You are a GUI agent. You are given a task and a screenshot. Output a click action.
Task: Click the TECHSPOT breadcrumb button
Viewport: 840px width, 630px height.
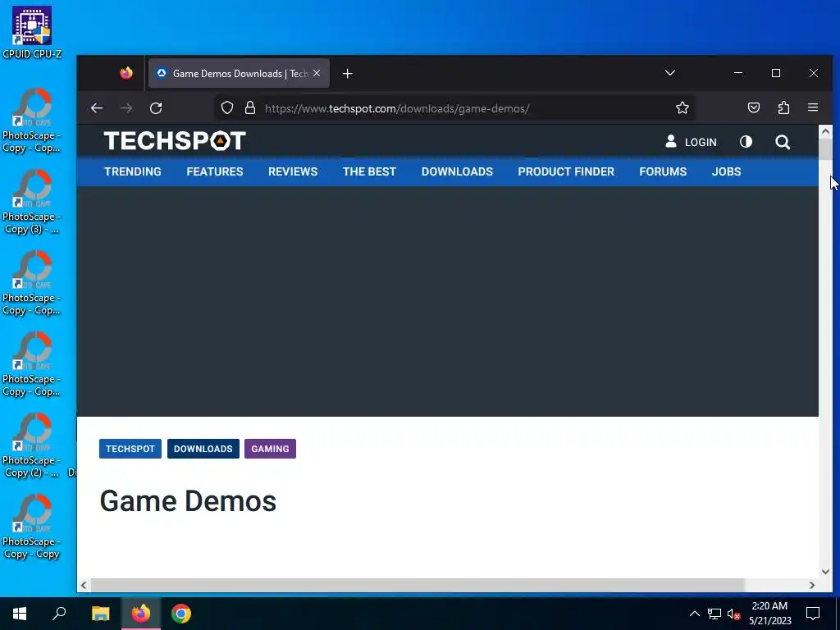pyautogui.click(x=130, y=449)
